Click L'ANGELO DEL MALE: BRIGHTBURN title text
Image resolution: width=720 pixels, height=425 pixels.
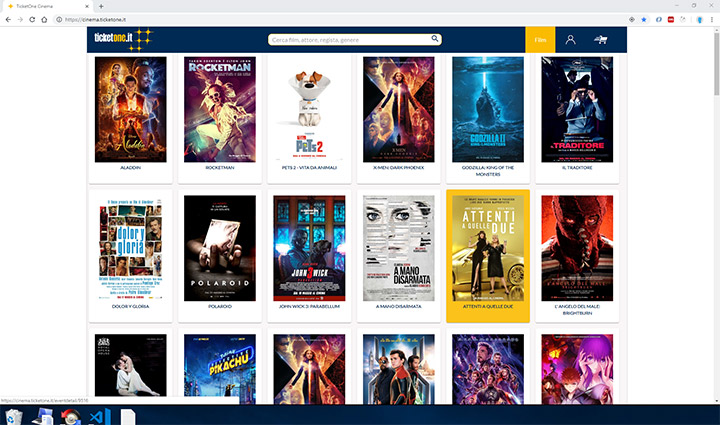[x=577, y=310]
